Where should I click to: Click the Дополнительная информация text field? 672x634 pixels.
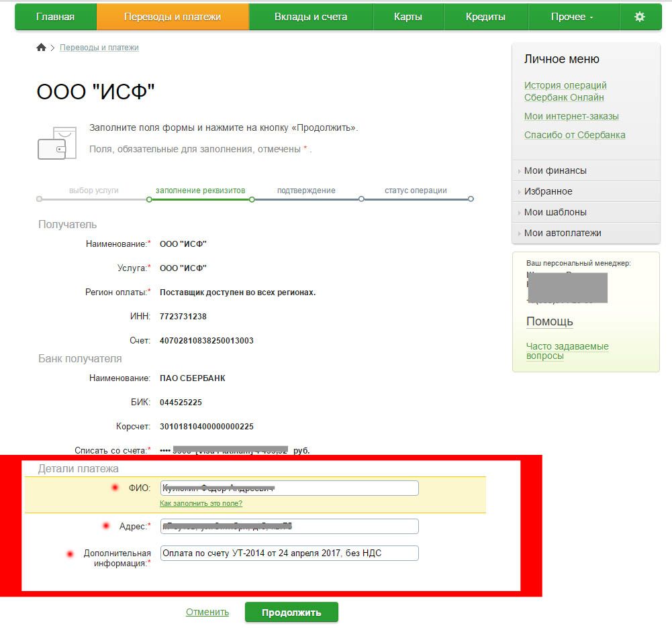(x=289, y=553)
